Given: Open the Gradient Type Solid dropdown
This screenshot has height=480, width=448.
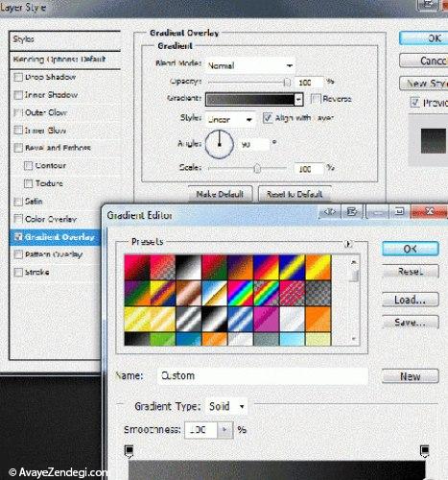Looking at the screenshot, I should 227,406.
